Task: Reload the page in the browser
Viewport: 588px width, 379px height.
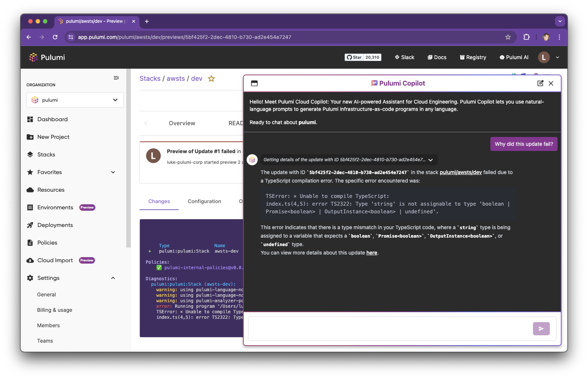Action: (55, 37)
